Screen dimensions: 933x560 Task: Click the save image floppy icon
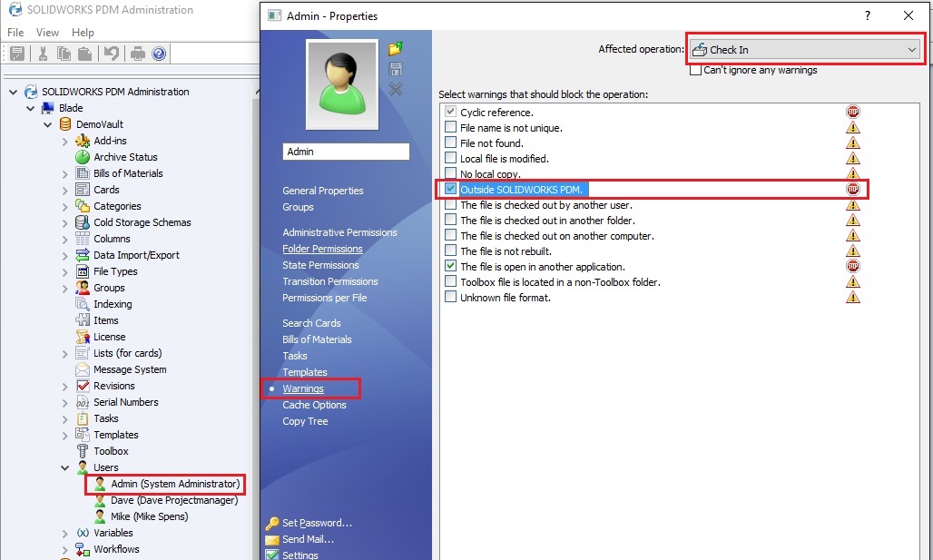[395, 69]
